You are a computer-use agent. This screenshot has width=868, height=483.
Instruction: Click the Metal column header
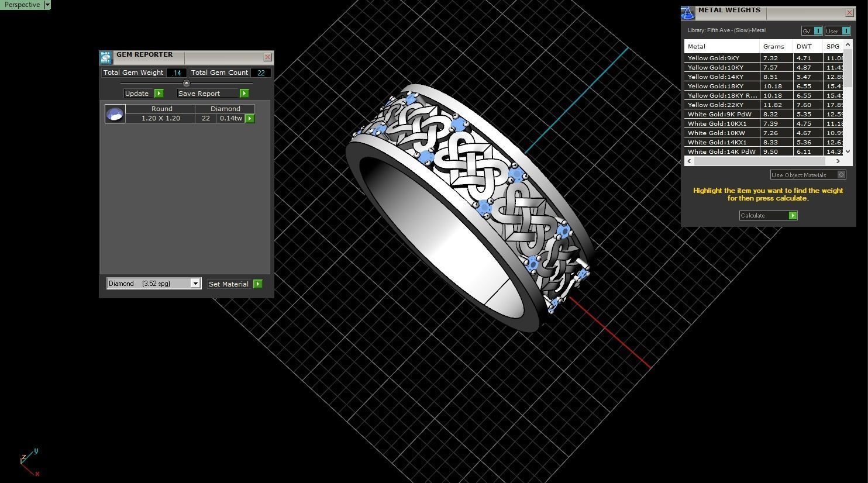coord(722,46)
